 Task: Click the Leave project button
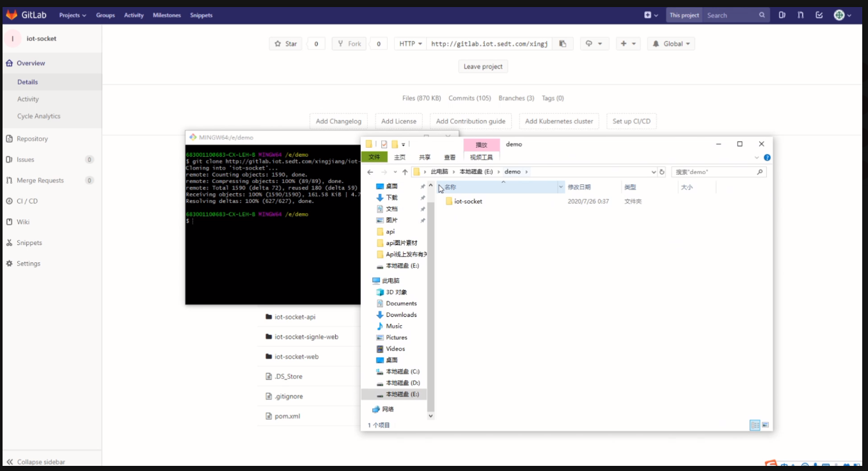pos(483,66)
